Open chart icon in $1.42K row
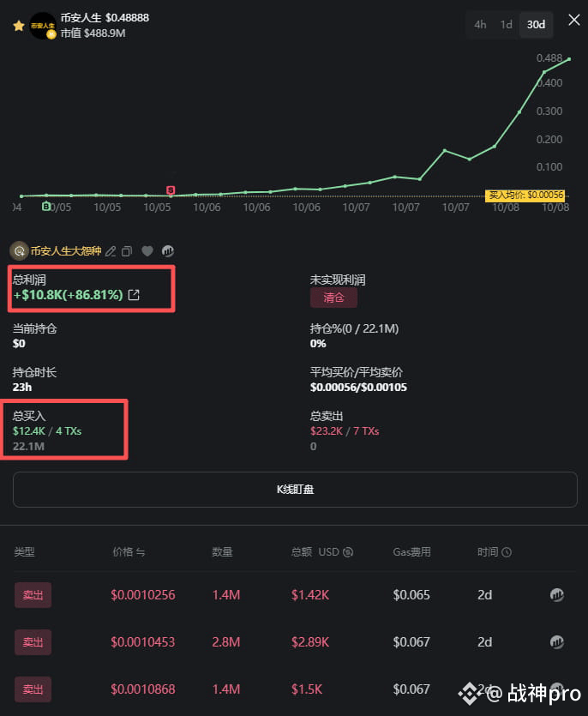 click(x=556, y=595)
